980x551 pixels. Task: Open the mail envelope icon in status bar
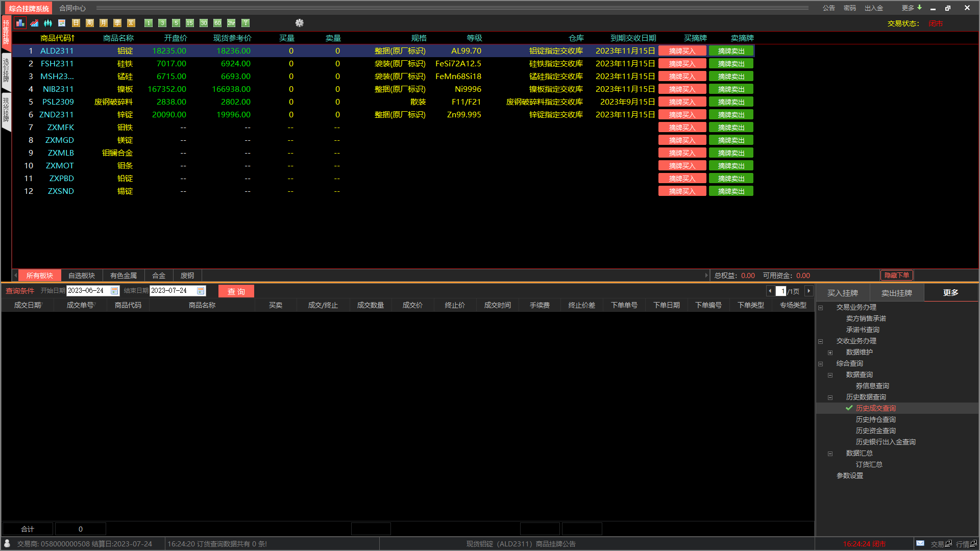(x=920, y=543)
